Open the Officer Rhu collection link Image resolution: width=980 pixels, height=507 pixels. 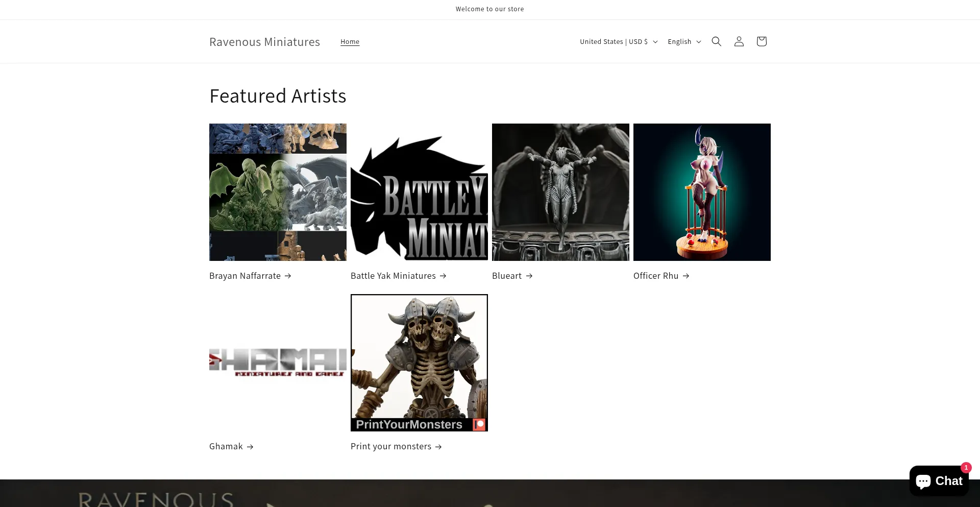click(x=661, y=276)
